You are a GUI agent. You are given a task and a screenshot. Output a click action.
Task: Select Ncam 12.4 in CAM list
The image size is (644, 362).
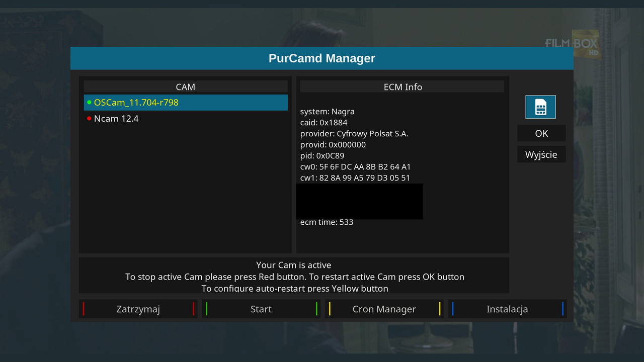click(186, 119)
